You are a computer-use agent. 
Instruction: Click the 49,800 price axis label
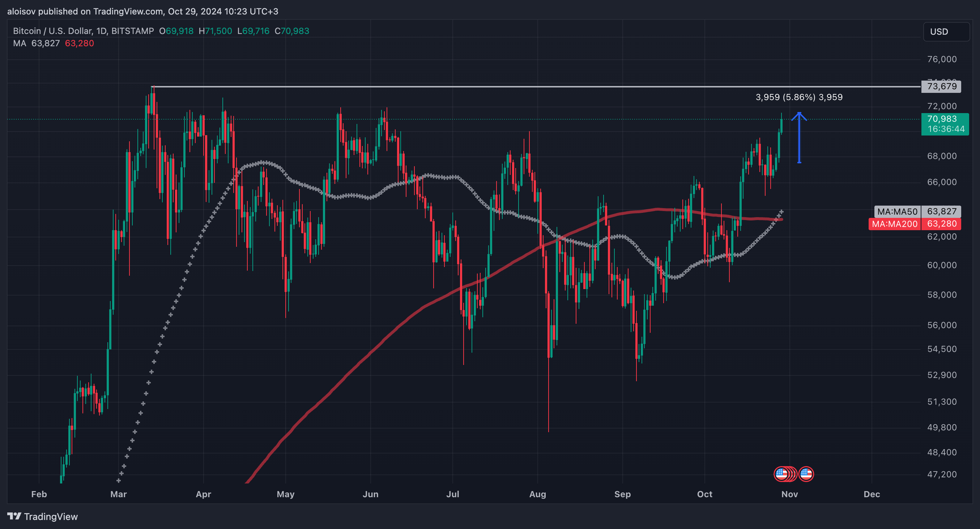942,427
